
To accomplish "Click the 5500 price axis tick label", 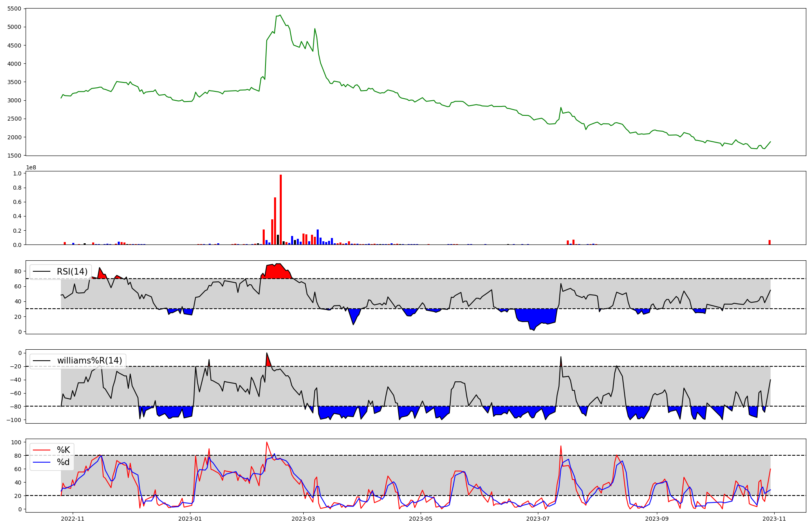I will [x=14, y=9].
